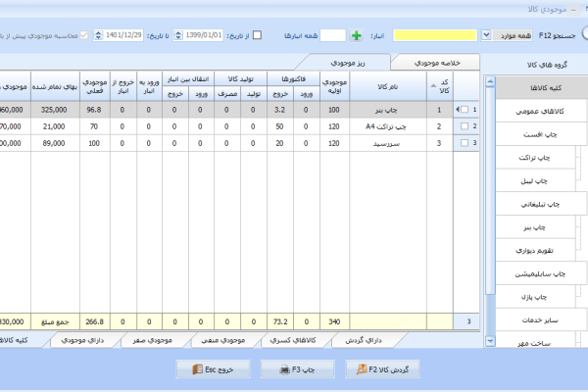Screen dimensions: 588x392
Task: Click total invoice exit 73.2
Action: coord(280,321)
